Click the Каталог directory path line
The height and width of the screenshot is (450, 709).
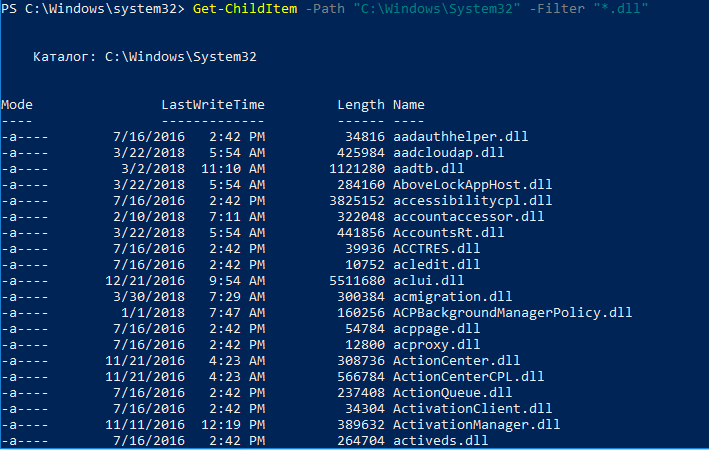[x=145, y=57]
